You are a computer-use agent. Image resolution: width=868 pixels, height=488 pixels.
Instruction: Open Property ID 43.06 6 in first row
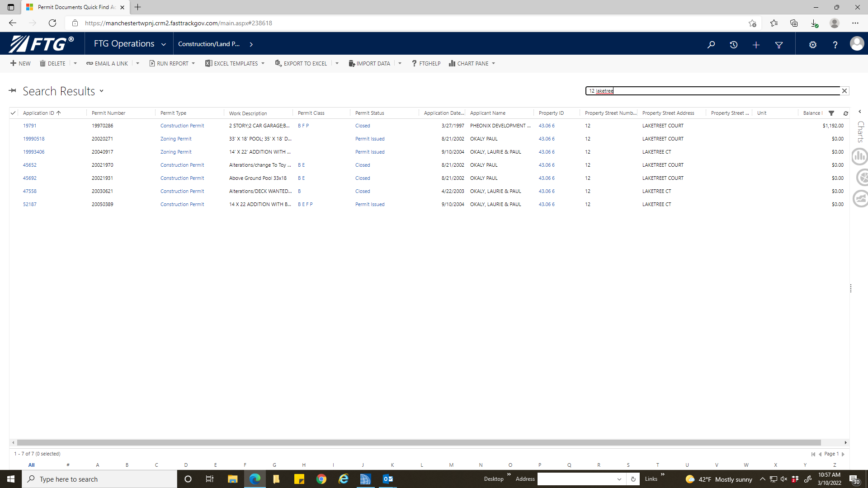click(547, 126)
